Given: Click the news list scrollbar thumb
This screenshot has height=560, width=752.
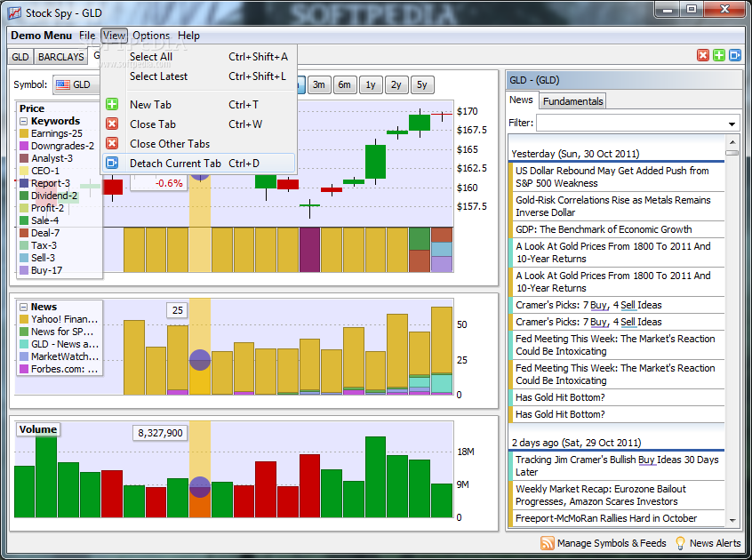Looking at the screenshot, I should (x=732, y=153).
